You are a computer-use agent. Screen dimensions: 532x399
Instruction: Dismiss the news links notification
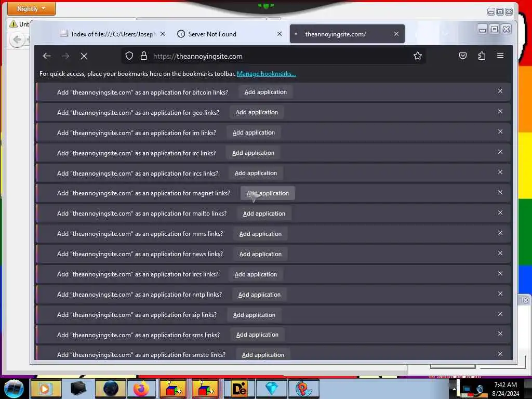click(x=500, y=253)
